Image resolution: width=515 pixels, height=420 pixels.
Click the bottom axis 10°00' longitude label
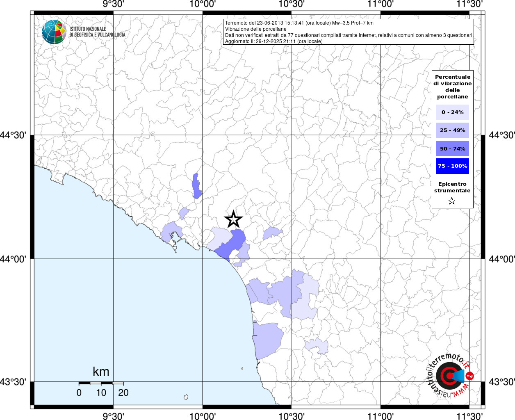[x=203, y=416]
